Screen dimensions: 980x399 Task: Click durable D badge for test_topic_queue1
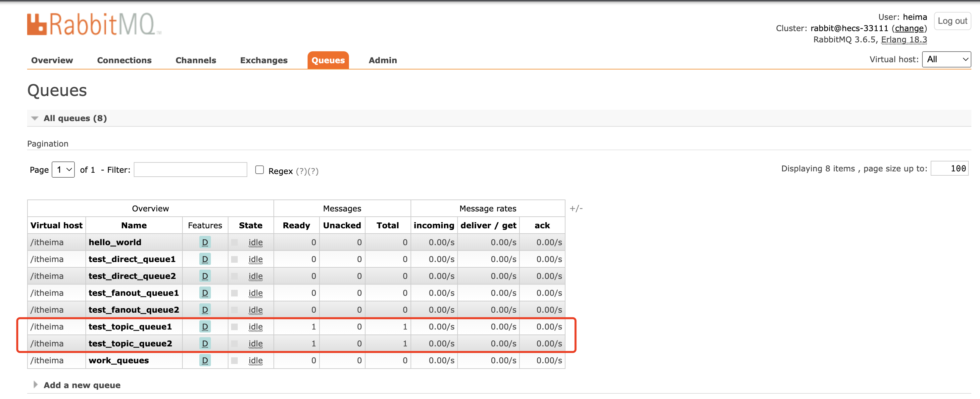(205, 327)
